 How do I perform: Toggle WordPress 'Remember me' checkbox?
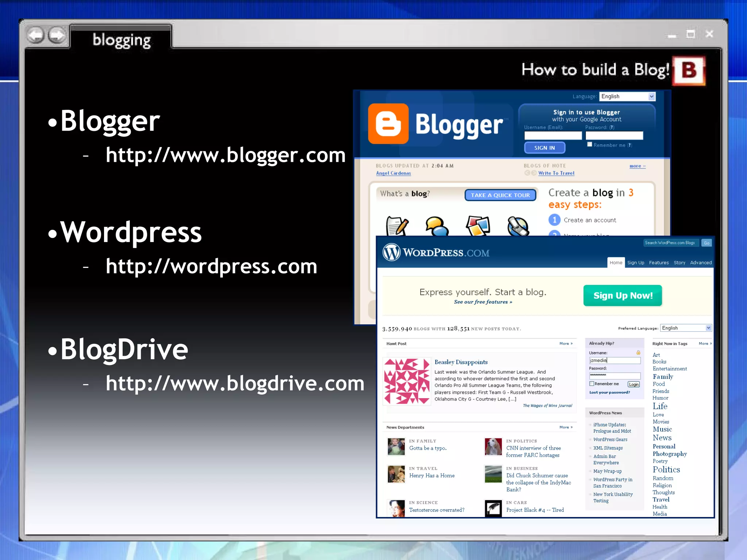(x=592, y=384)
